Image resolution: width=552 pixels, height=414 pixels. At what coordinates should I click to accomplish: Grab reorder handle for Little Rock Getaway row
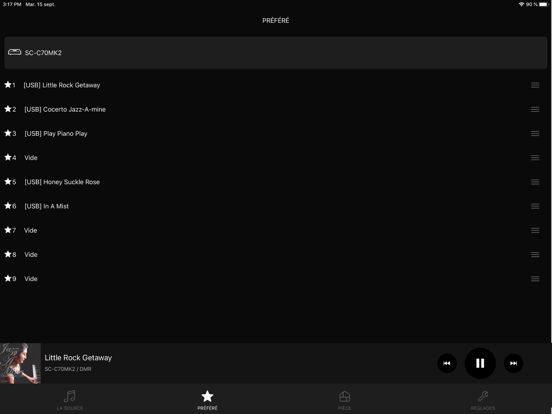click(535, 85)
